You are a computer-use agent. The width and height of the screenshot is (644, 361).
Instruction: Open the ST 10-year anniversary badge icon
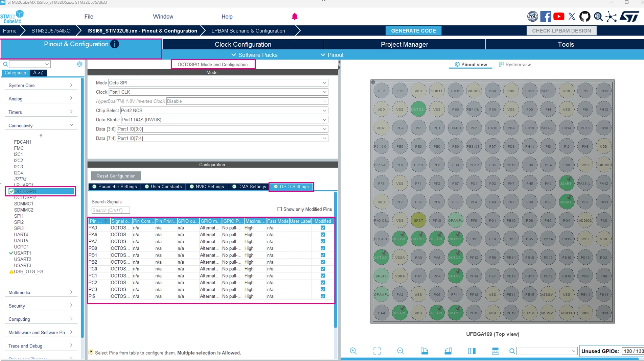tap(532, 16)
